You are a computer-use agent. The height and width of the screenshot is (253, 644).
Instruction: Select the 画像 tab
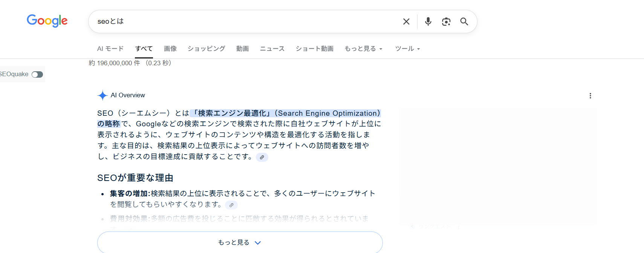point(170,49)
